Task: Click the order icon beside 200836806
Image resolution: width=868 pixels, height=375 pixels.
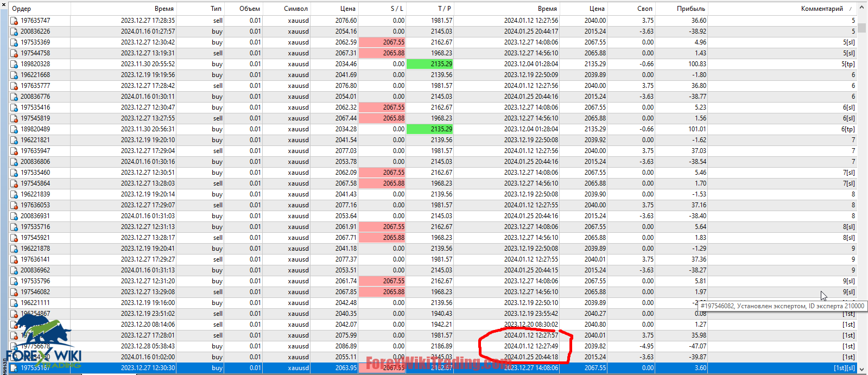Action: point(14,162)
